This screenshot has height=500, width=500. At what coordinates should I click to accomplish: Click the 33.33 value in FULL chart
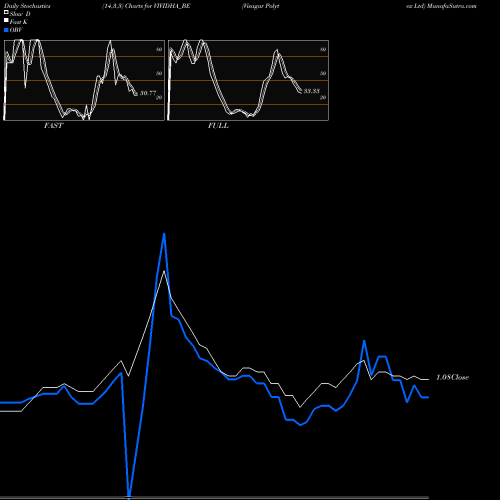pyautogui.click(x=312, y=91)
